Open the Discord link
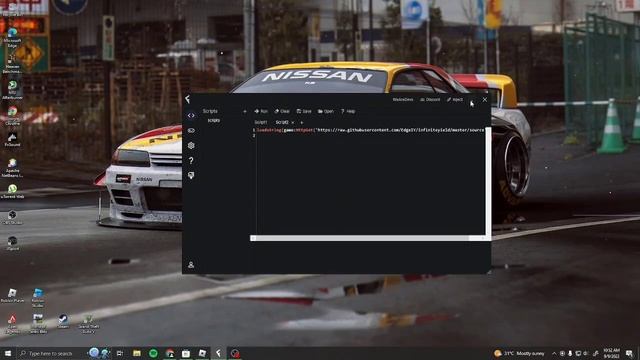 click(x=430, y=100)
